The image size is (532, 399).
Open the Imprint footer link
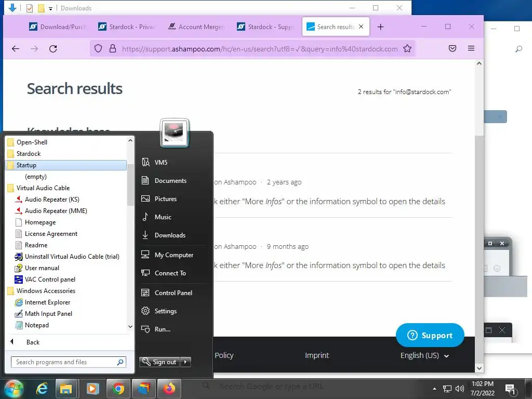pos(317,355)
